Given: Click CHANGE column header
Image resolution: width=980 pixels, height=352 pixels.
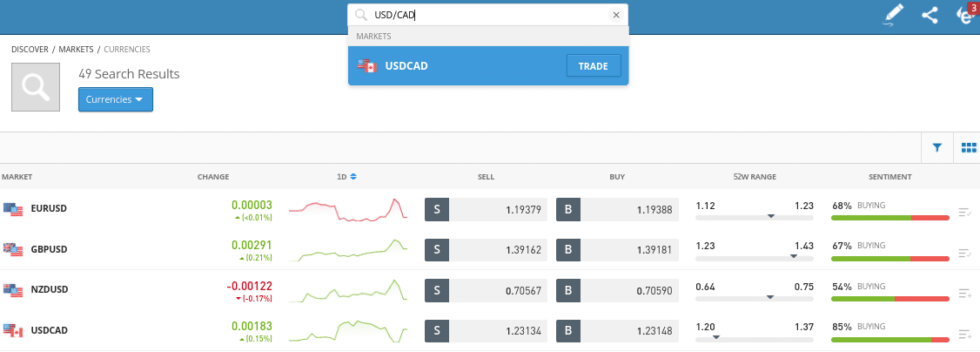Looking at the screenshot, I should click(213, 177).
